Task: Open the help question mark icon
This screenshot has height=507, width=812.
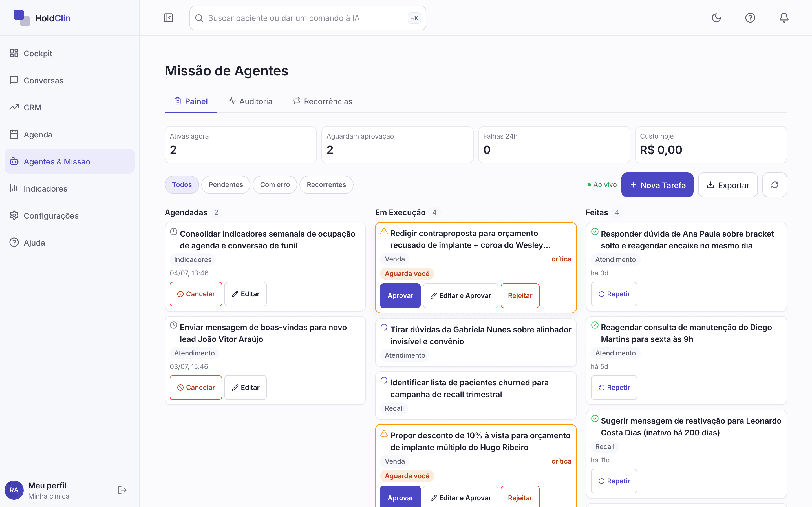Action: point(750,18)
